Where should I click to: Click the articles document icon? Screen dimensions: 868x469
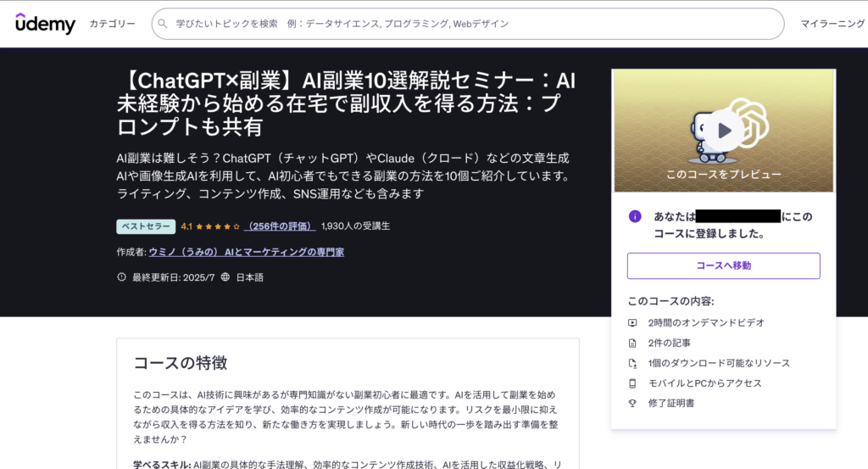(x=632, y=343)
